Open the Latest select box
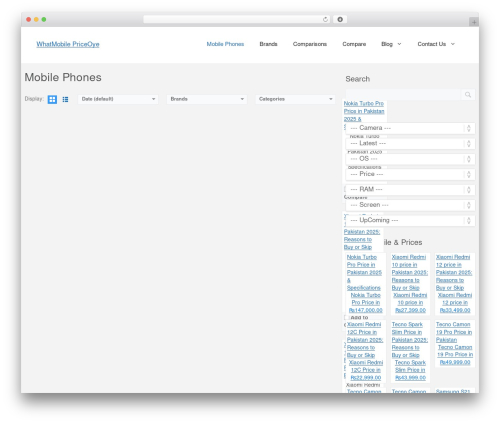 tap(410, 143)
